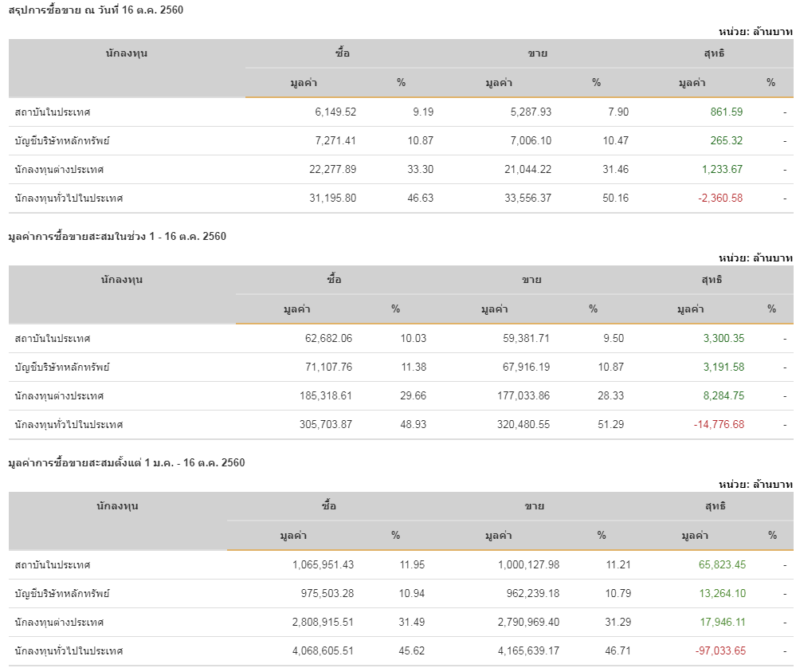Select the red net value -14,776.68
Screen dimensions: 796x672
tap(719, 425)
